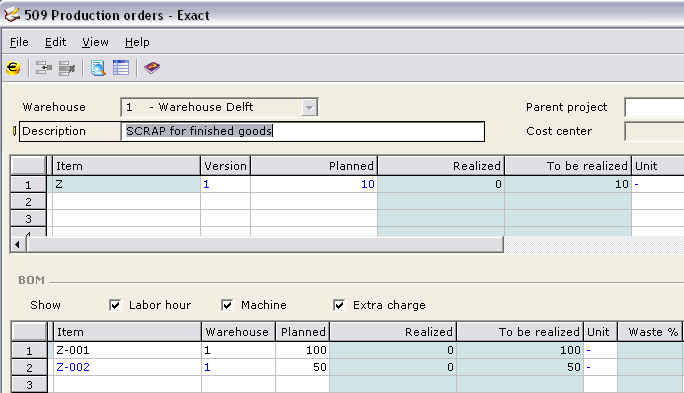Click the To be realized '50' cell of Z-002

pos(520,367)
